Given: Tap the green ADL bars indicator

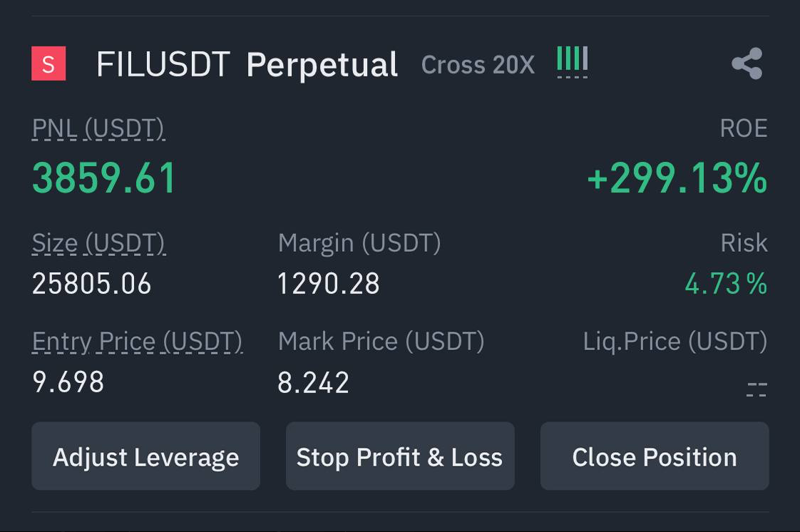Looking at the screenshot, I should point(572,61).
